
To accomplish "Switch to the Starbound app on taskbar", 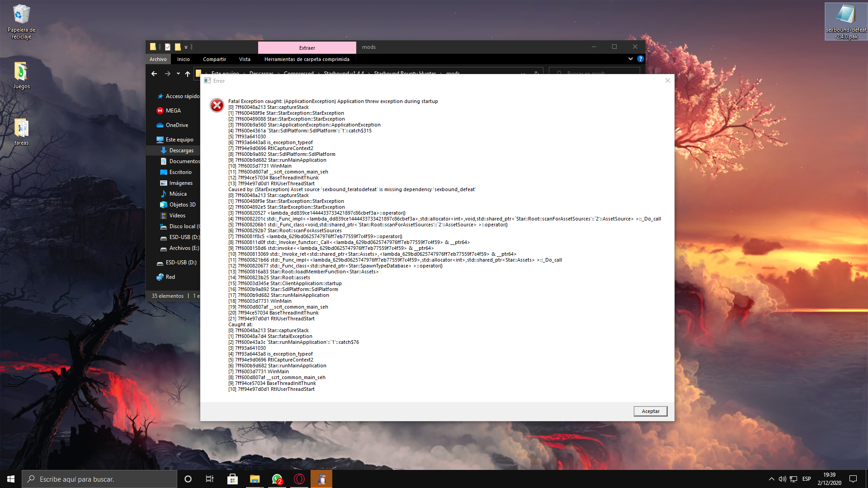I will (x=321, y=479).
